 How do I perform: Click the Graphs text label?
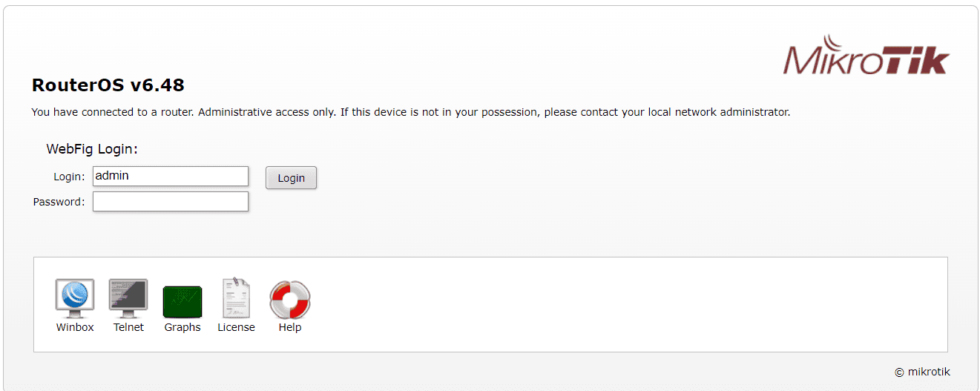pyautogui.click(x=182, y=327)
